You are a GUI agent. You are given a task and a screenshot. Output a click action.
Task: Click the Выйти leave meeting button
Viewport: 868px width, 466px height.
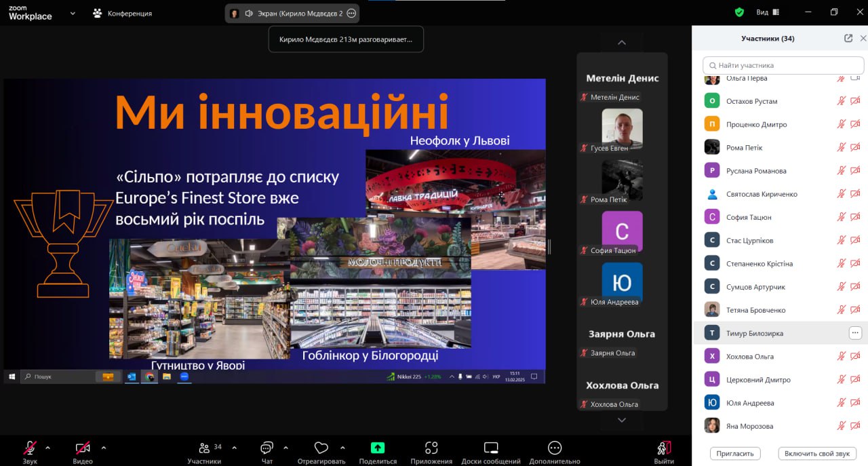[664, 452]
